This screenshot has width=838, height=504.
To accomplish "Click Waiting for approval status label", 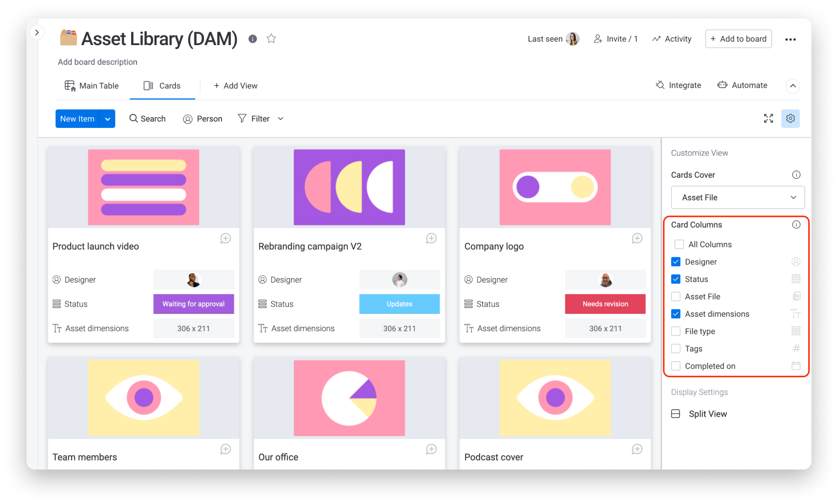I will (x=194, y=304).
